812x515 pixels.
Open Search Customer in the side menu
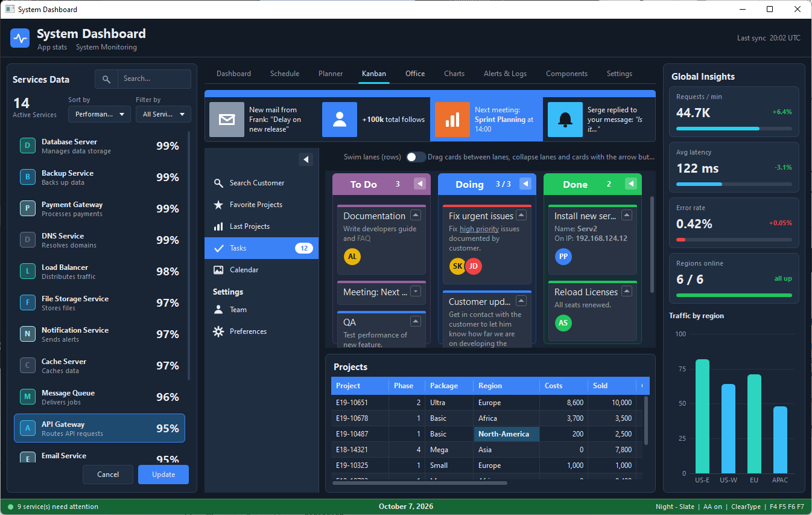(x=261, y=183)
